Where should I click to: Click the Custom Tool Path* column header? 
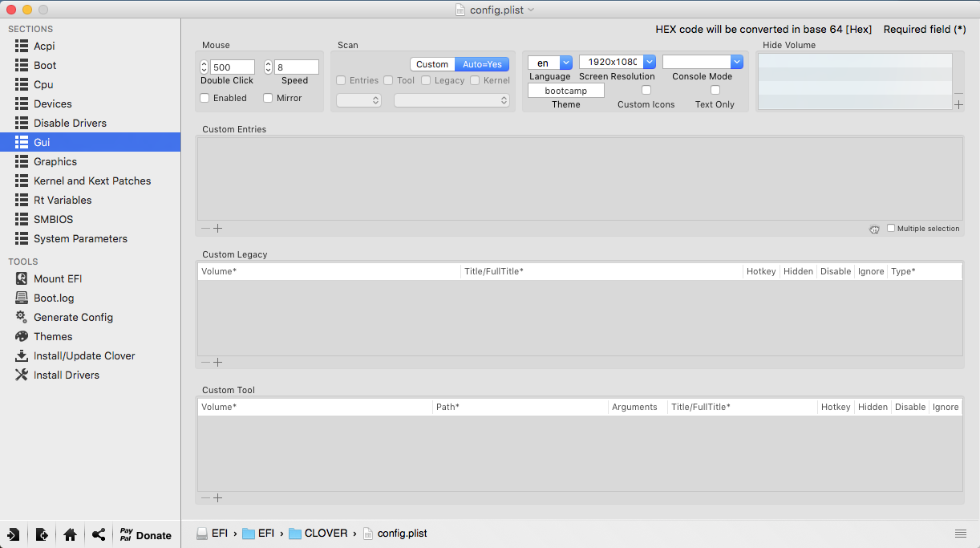click(520, 407)
